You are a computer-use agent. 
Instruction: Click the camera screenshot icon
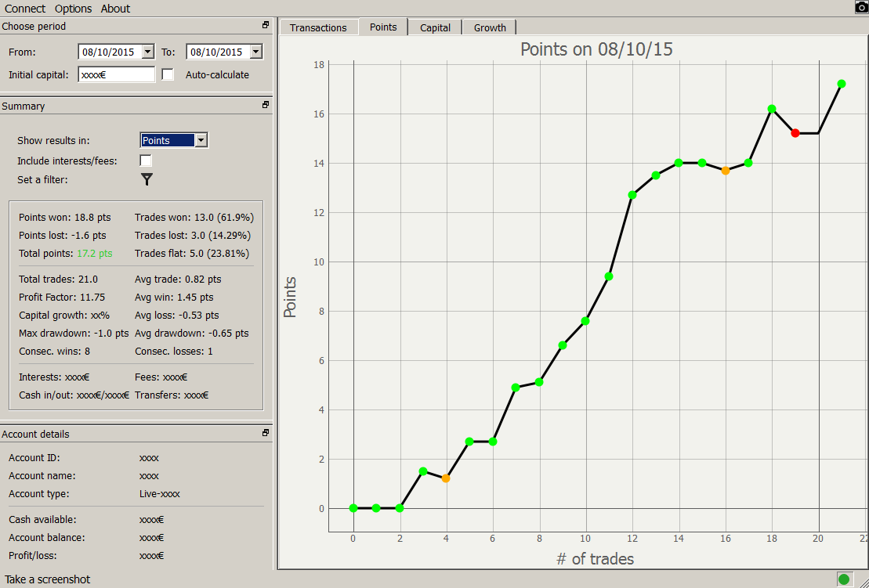click(861, 6)
